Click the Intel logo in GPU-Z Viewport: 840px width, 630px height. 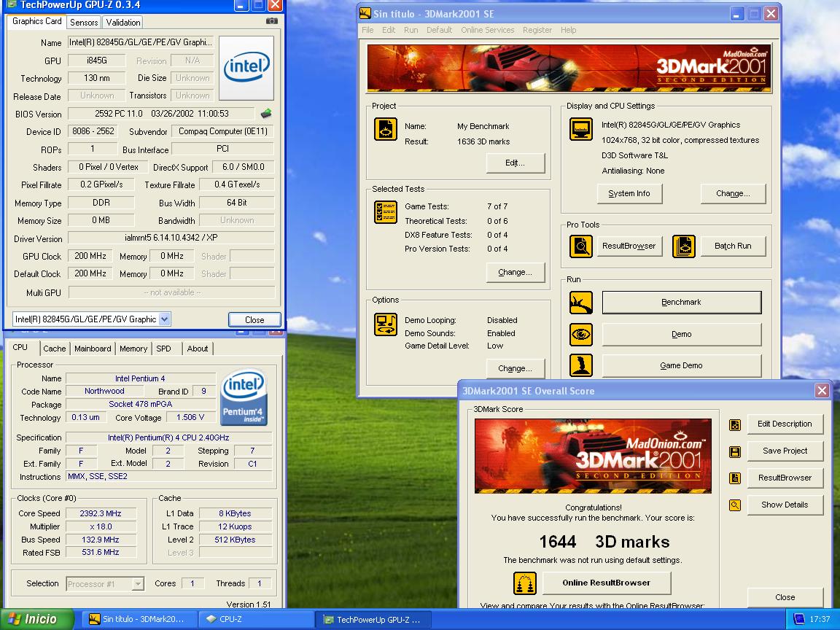[x=246, y=68]
